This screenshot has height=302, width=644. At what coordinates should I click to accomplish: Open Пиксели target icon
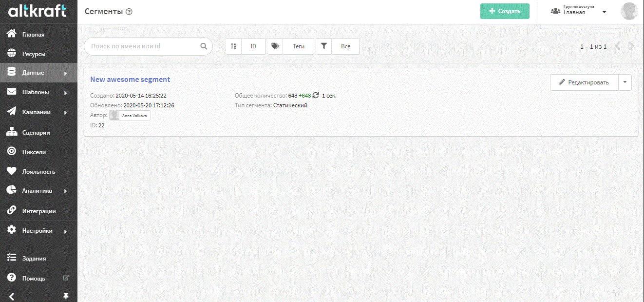[12, 152]
